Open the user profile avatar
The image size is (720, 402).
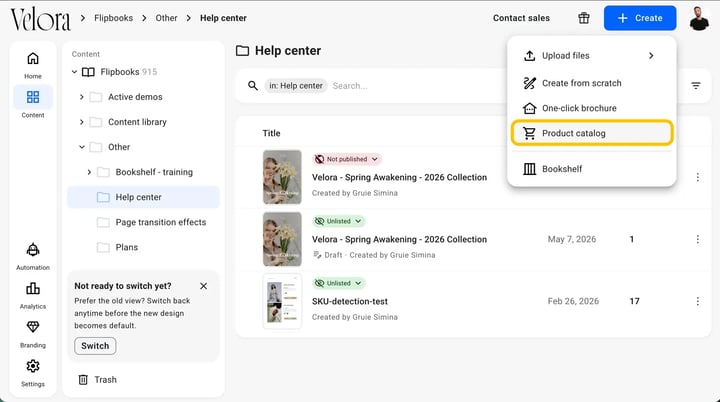[699, 18]
